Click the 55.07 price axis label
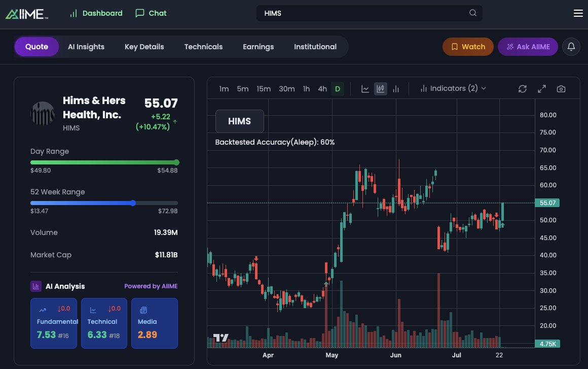 547,203
